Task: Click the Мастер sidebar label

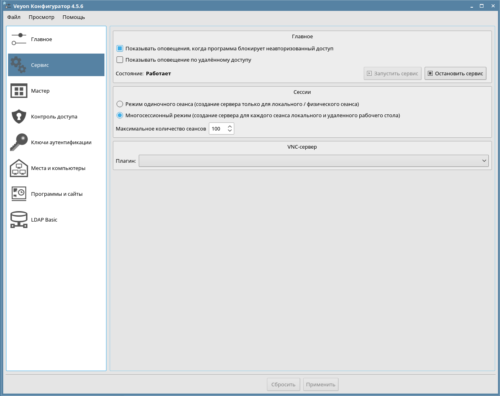Action: tap(40, 91)
